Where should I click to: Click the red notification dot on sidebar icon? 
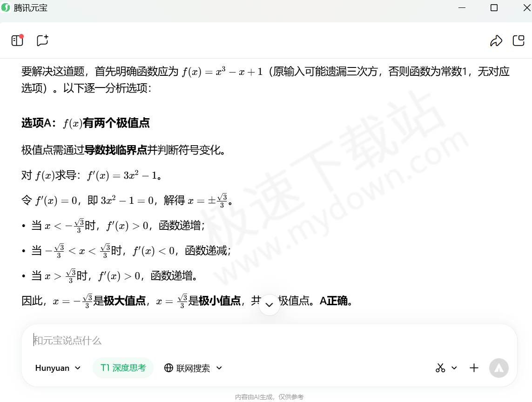21,36
